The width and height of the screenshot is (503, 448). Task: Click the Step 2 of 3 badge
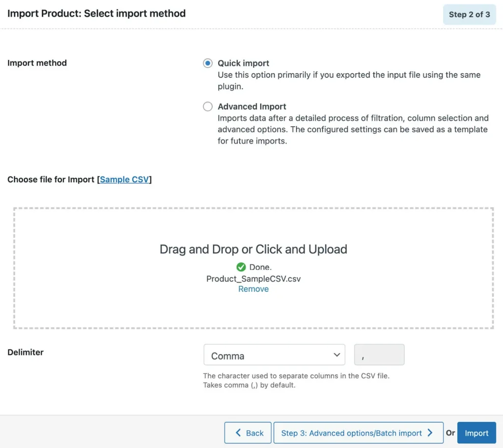(x=469, y=14)
